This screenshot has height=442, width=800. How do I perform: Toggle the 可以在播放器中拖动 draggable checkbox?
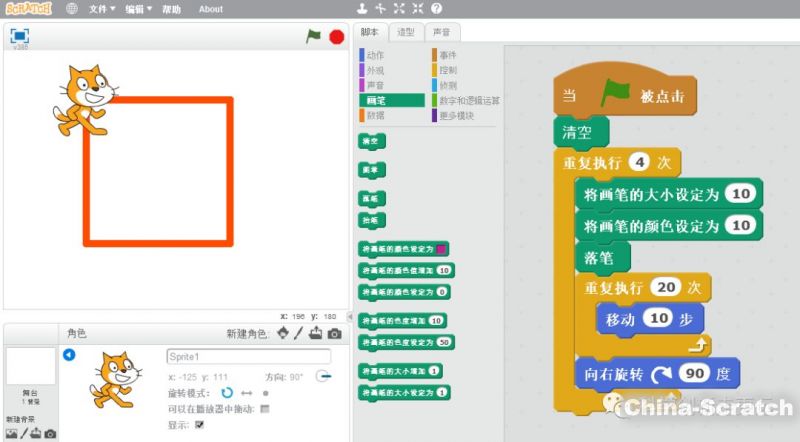(264, 408)
